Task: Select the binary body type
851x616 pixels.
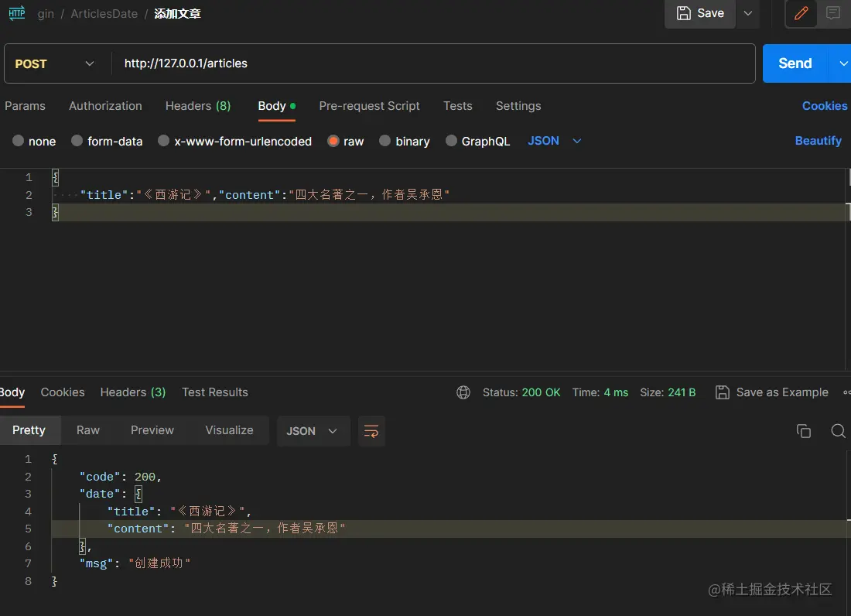Action: pos(404,141)
